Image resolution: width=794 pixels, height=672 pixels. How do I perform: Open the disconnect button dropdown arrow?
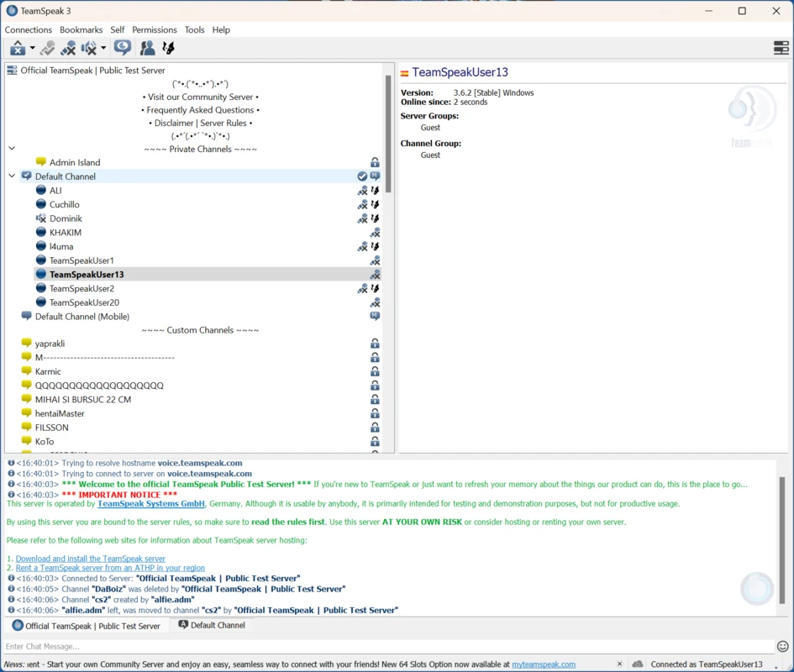(x=31, y=48)
